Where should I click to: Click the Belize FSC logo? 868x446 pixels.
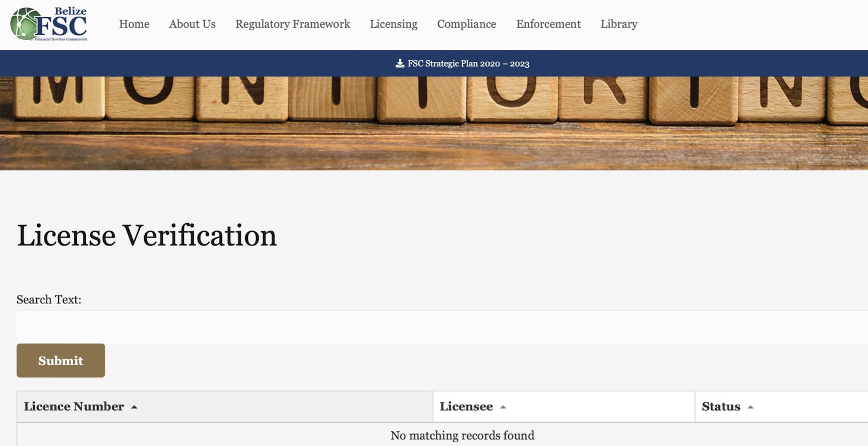point(49,24)
